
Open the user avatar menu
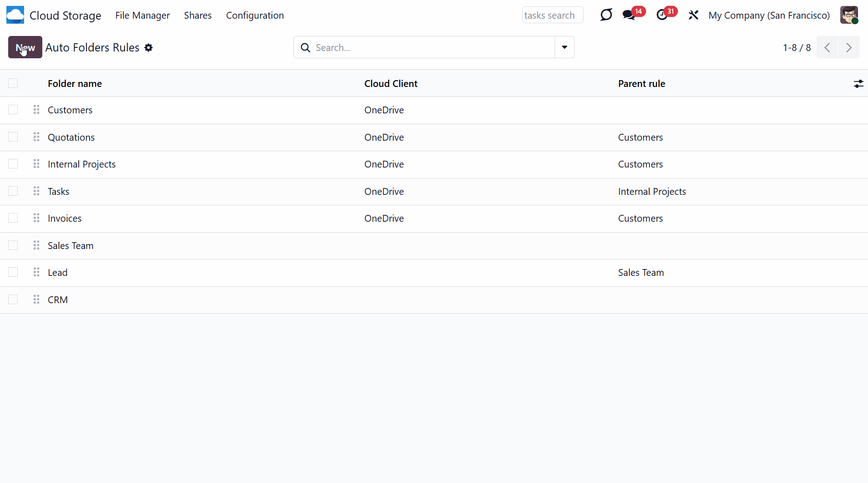849,15
